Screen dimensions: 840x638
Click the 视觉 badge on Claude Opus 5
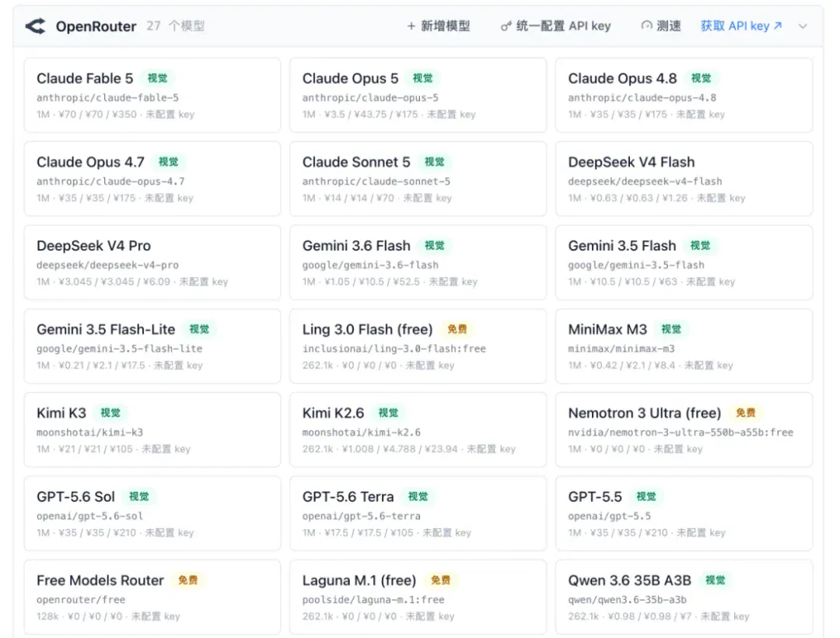(422, 79)
